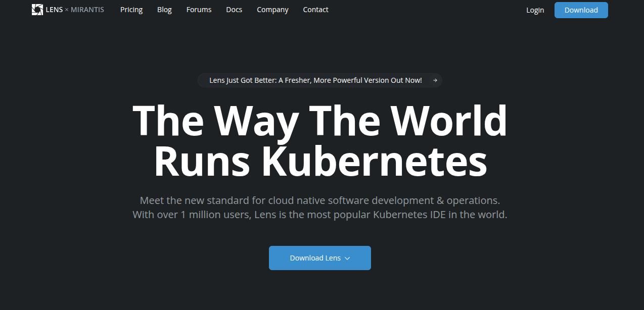Open the Company menu item
The width and height of the screenshot is (644, 310).
tap(272, 10)
